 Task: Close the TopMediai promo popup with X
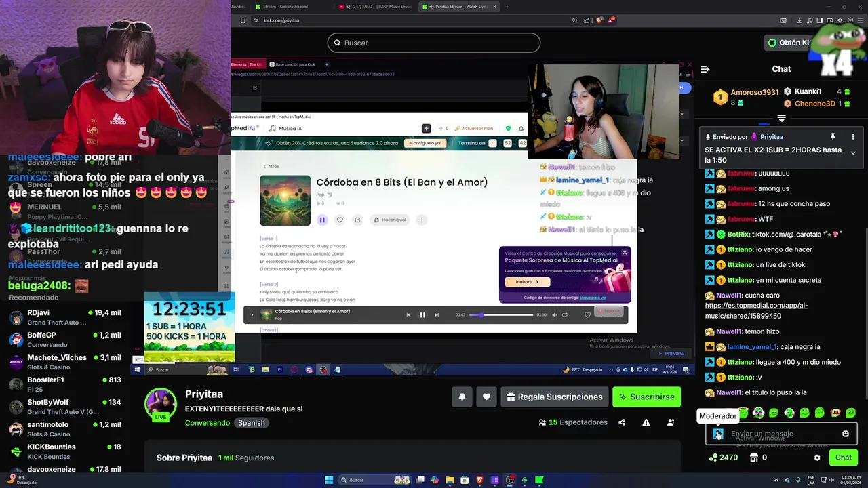(x=625, y=253)
